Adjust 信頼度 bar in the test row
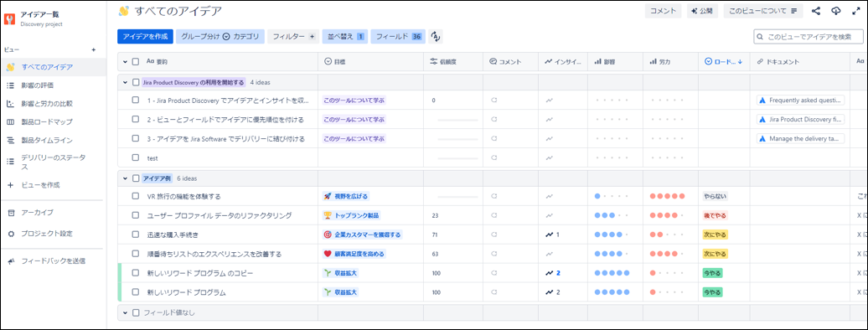This screenshot has width=868, height=330. [457, 157]
